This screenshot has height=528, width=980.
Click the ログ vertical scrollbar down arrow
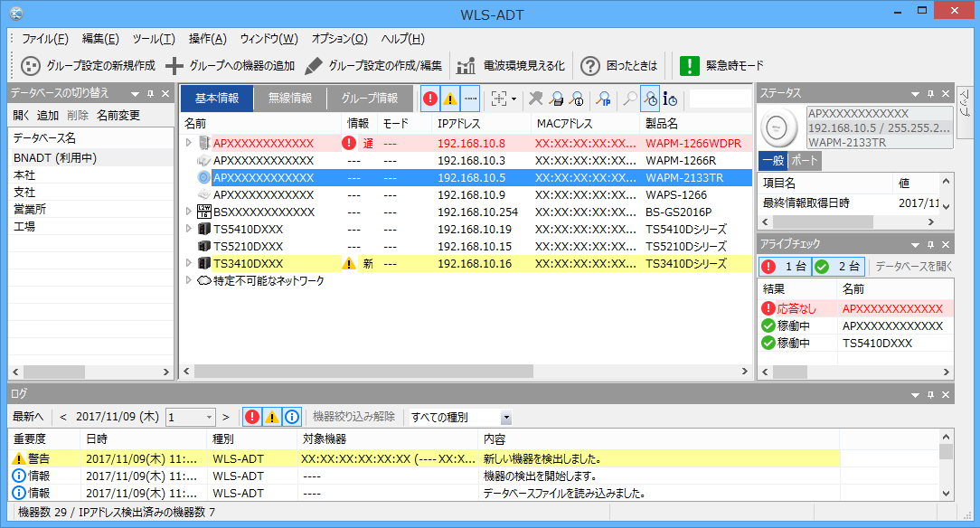pyautogui.click(x=947, y=493)
